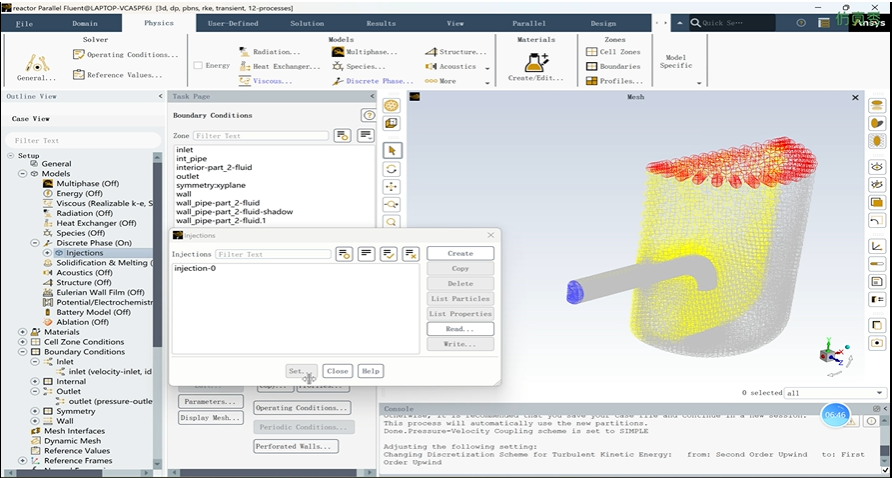Open Operating Conditions in Solver group
Image resolution: width=892 pixels, height=478 pixels.
(x=126, y=55)
